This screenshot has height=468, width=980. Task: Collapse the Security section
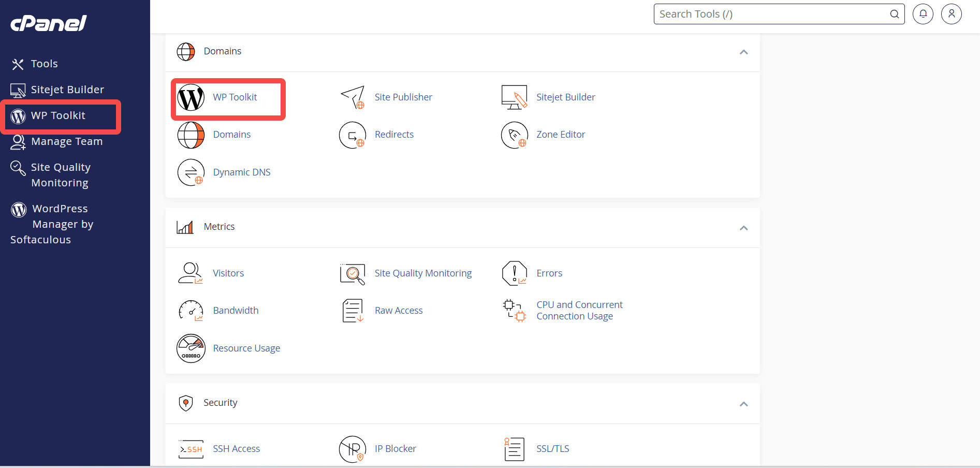[744, 404]
